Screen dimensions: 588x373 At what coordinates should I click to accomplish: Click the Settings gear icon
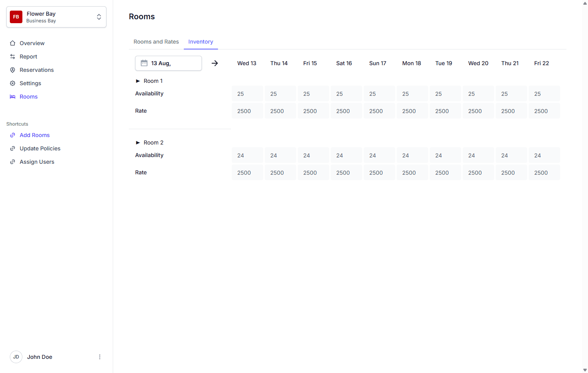click(x=13, y=83)
